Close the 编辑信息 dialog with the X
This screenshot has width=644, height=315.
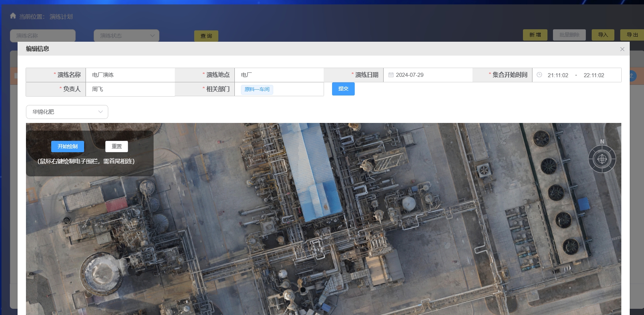click(622, 49)
